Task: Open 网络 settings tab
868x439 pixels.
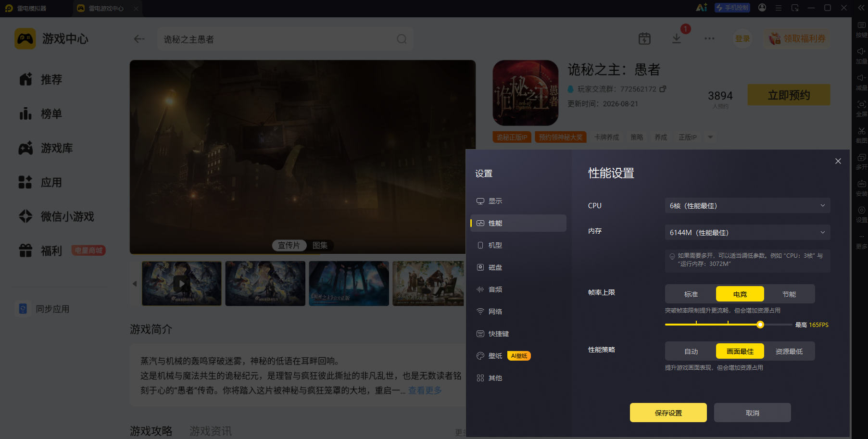Action: 518,312
